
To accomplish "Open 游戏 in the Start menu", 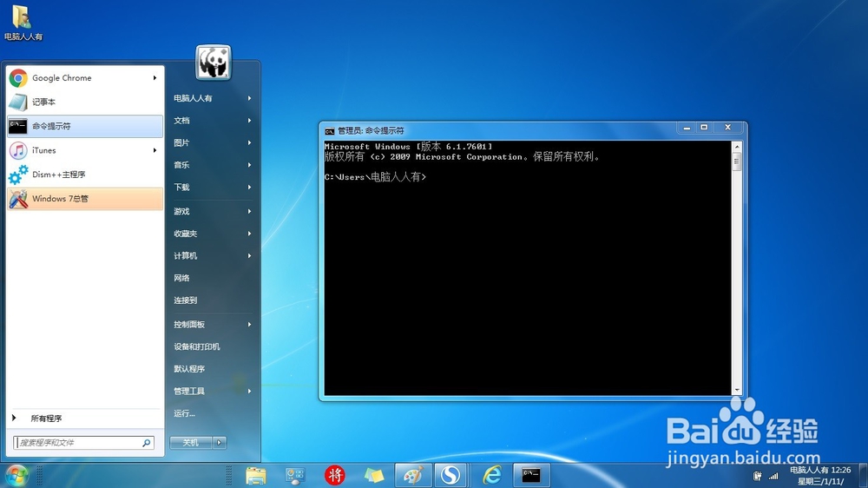I will click(213, 212).
